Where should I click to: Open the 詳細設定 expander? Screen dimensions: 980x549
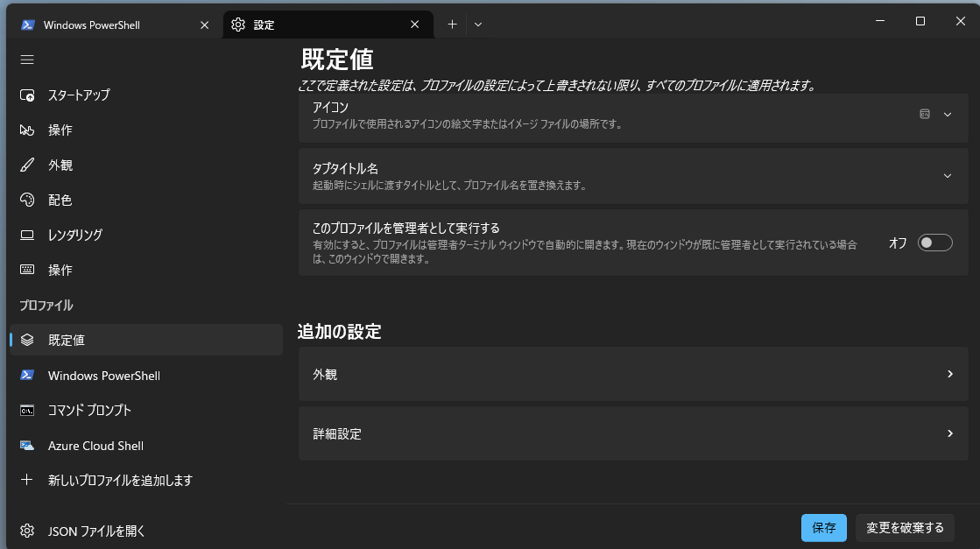click(950, 433)
